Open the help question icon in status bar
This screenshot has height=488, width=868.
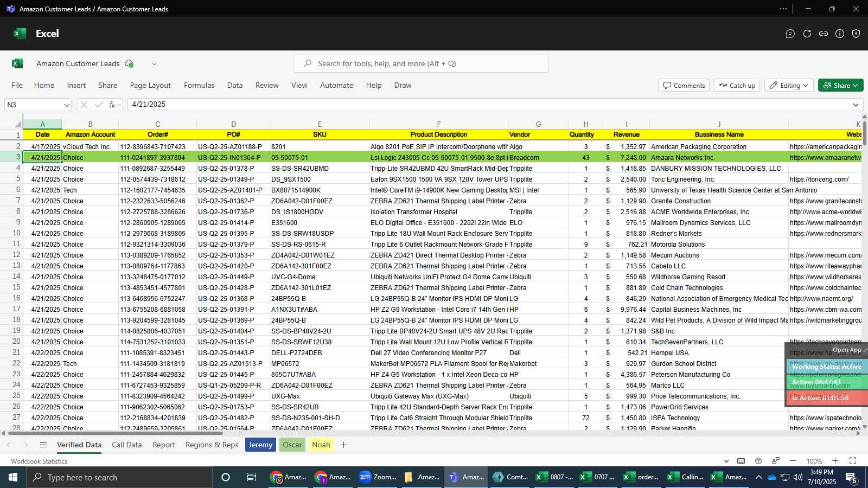pyautogui.click(x=758, y=461)
